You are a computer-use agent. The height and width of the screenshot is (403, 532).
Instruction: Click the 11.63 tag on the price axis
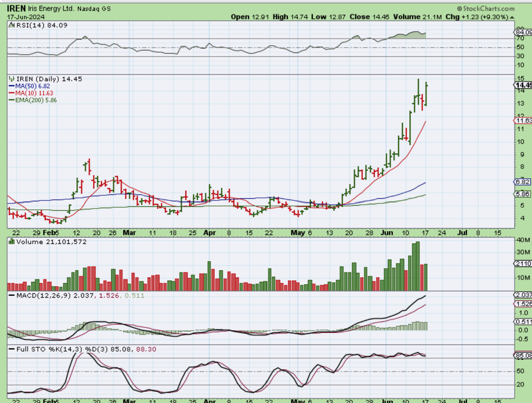[x=523, y=121]
